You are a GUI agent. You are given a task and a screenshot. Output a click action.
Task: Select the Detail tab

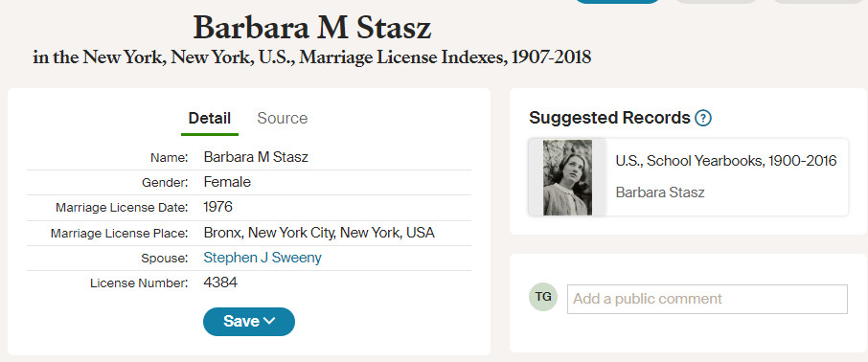(209, 118)
